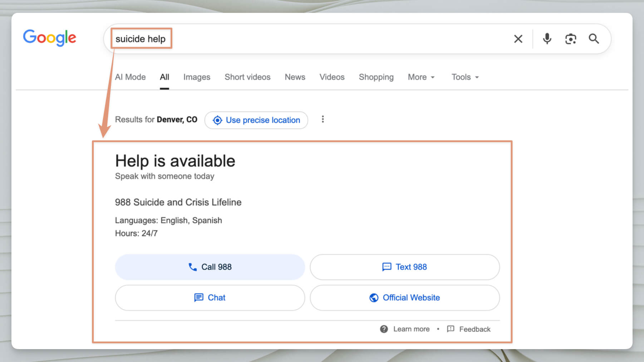Viewport: 644px width, 362px height.
Task: Click 'Languages: English, Spanish' text
Action: coord(168,220)
